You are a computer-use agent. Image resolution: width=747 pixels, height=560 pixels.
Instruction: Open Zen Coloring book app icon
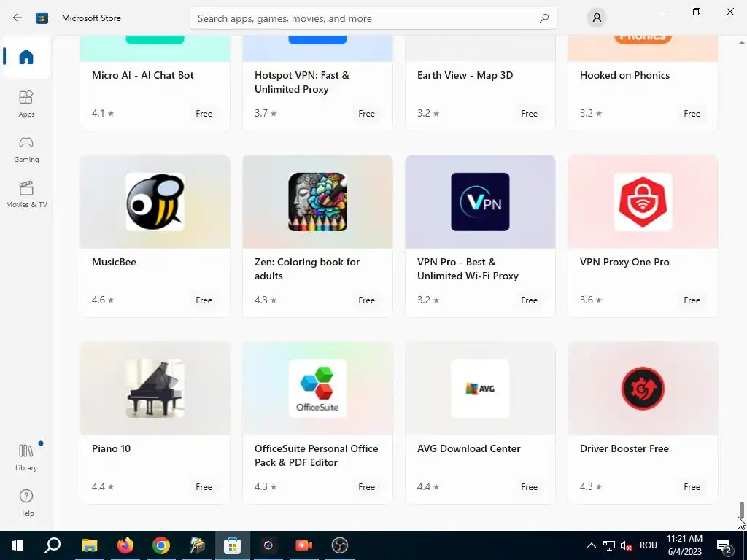(x=317, y=202)
